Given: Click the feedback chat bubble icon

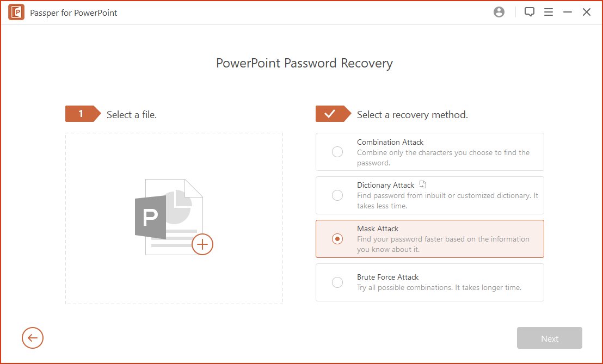Looking at the screenshot, I should coord(529,12).
